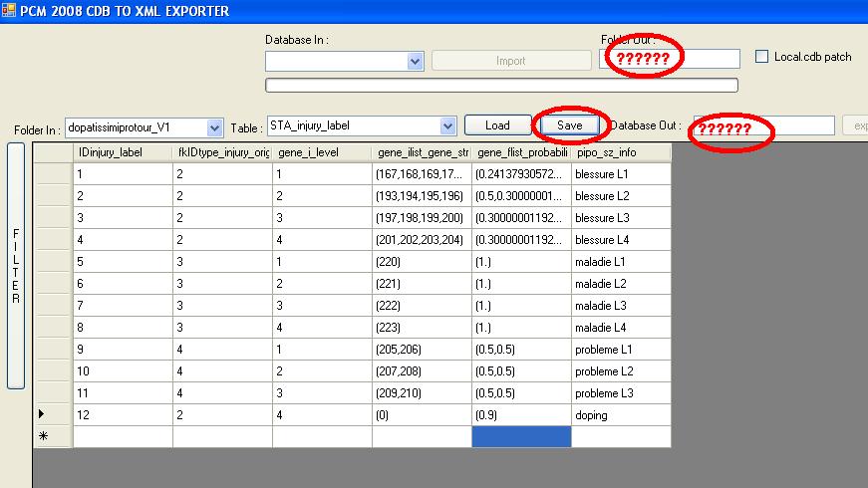Open the vertical FILTER panel
The height and width of the screenshot is (488, 868).
pos(15,265)
